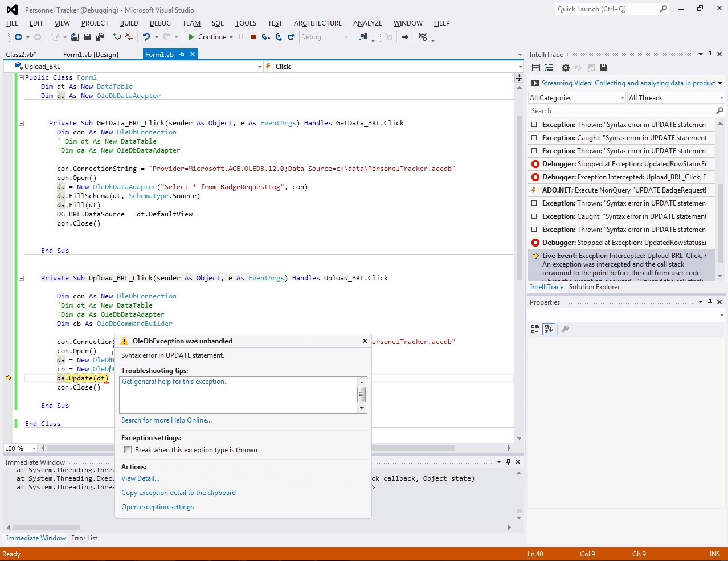
Task: Close the OleDbException popup
Action: click(x=365, y=341)
